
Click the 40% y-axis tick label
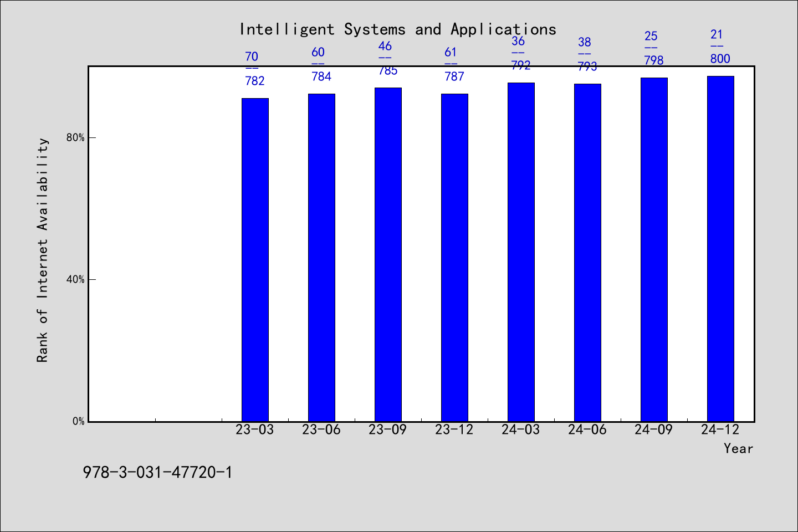click(x=76, y=280)
